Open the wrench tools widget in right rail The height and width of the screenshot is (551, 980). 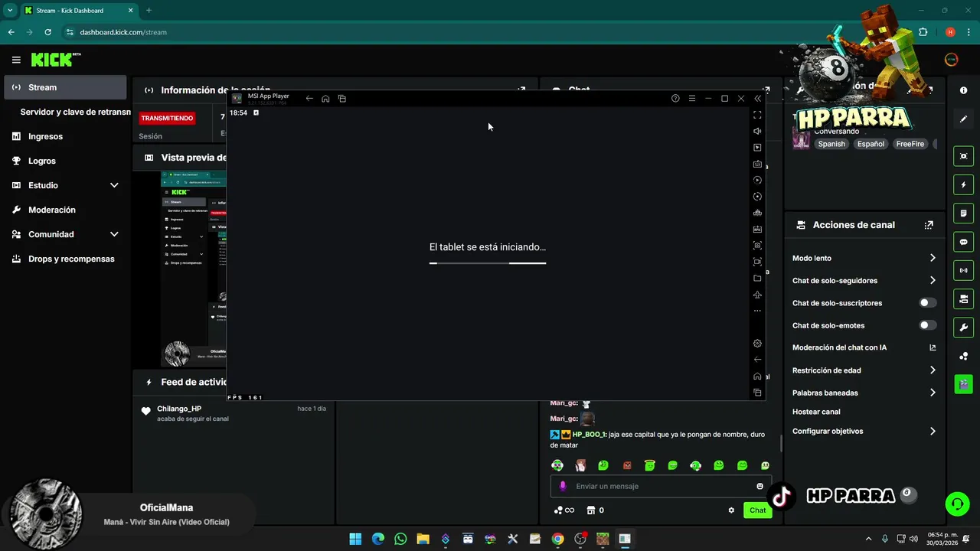[963, 328]
